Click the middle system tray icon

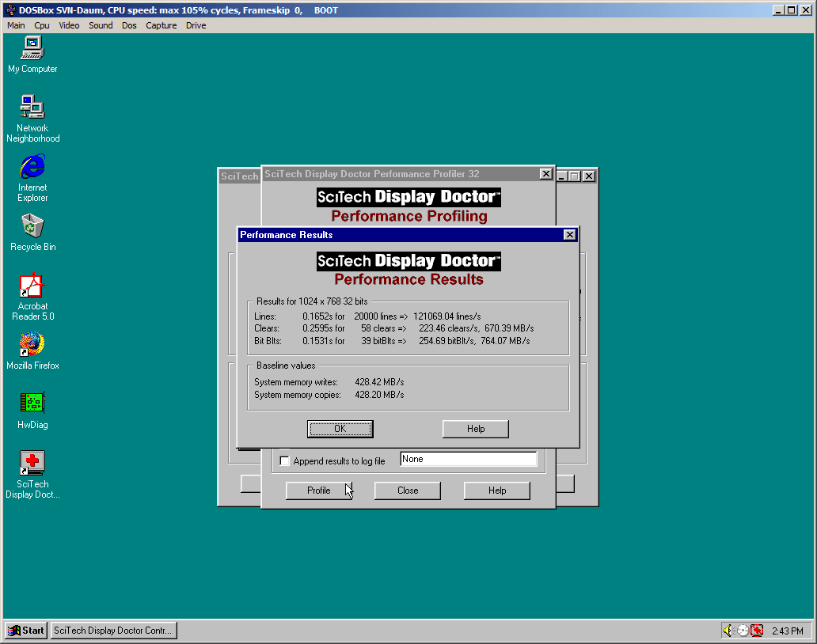(743, 631)
